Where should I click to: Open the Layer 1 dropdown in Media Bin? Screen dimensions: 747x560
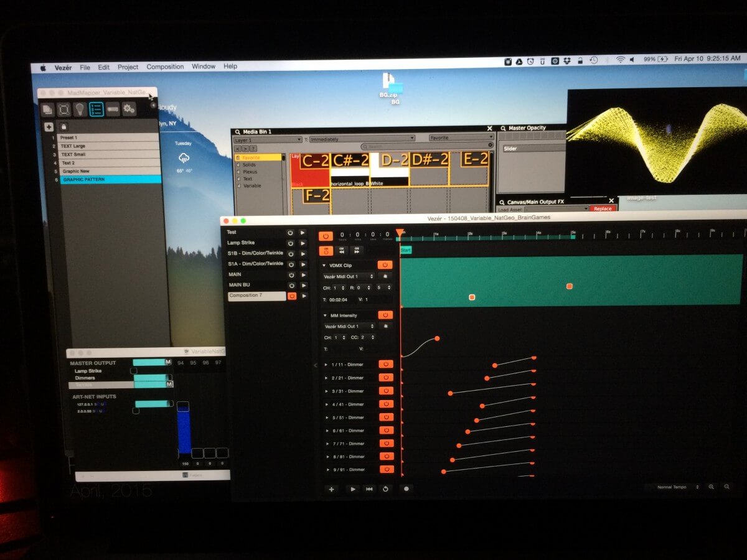268,140
